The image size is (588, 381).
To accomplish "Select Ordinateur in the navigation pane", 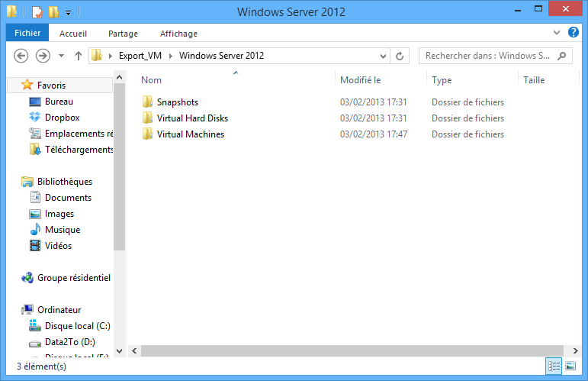I will [59, 310].
